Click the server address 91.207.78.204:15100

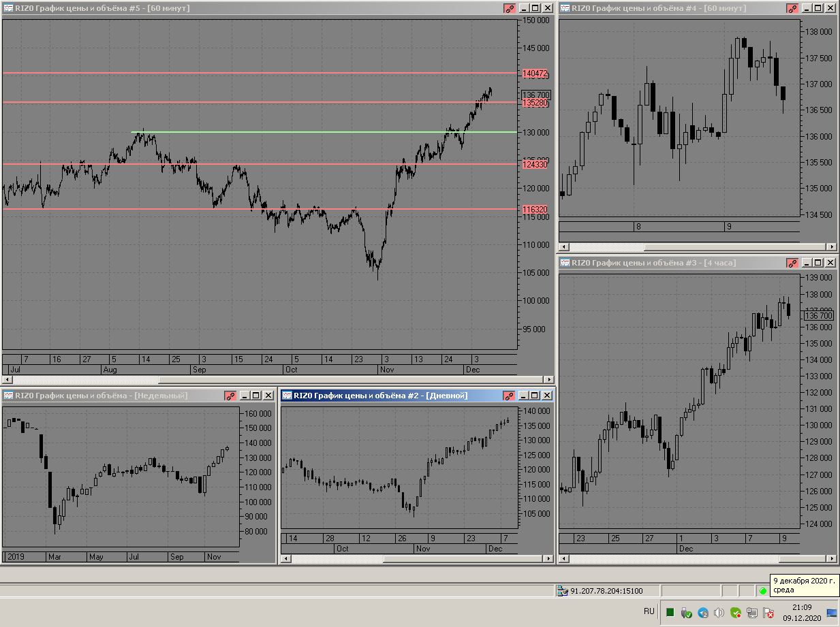click(x=606, y=591)
